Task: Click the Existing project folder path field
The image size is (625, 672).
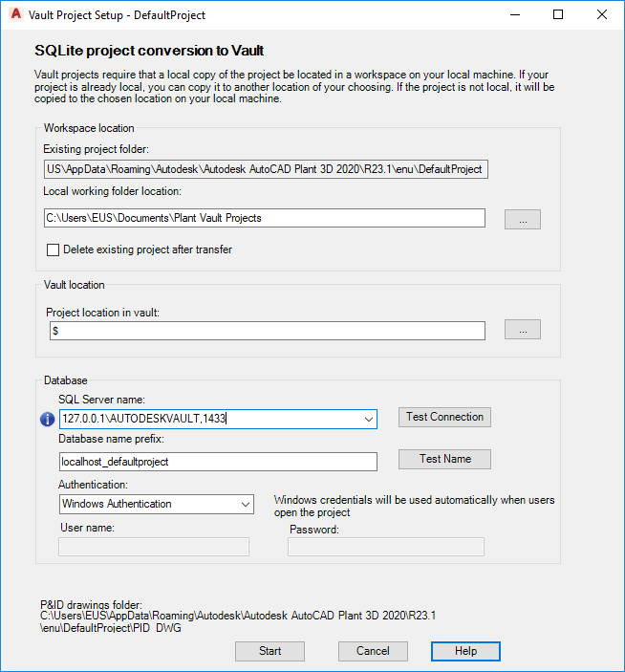Action: coord(266,169)
